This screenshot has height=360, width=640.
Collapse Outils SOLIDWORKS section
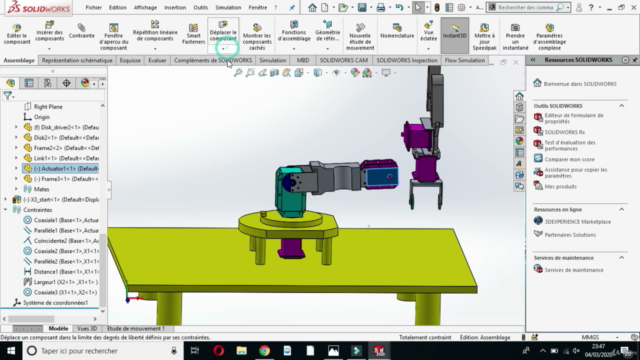(x=622, y=106)
